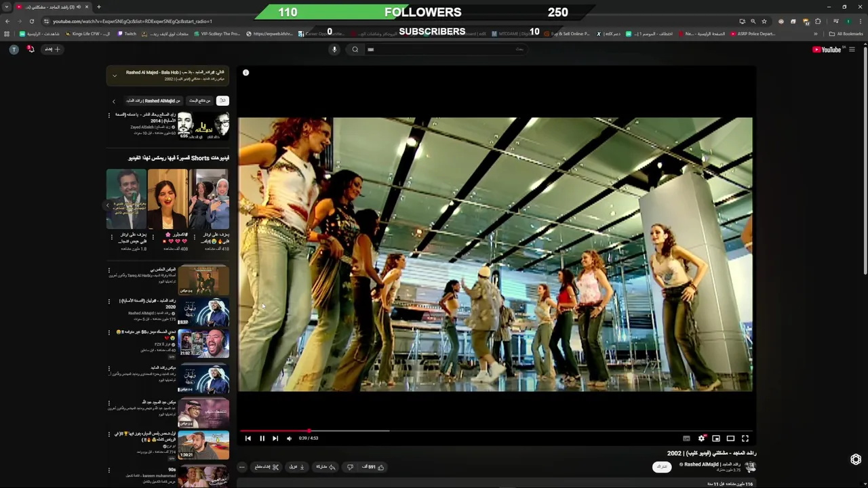Viewport: 868px width, 488px height.
Task: Mute the video using the speaker icon
Action: pos(290,439)
